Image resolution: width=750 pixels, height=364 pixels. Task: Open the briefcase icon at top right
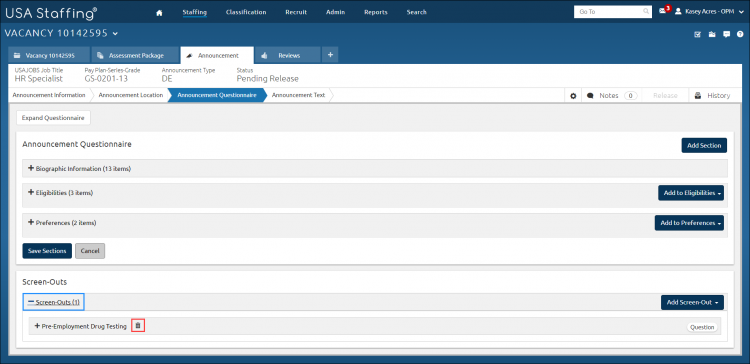click(712, 34)
